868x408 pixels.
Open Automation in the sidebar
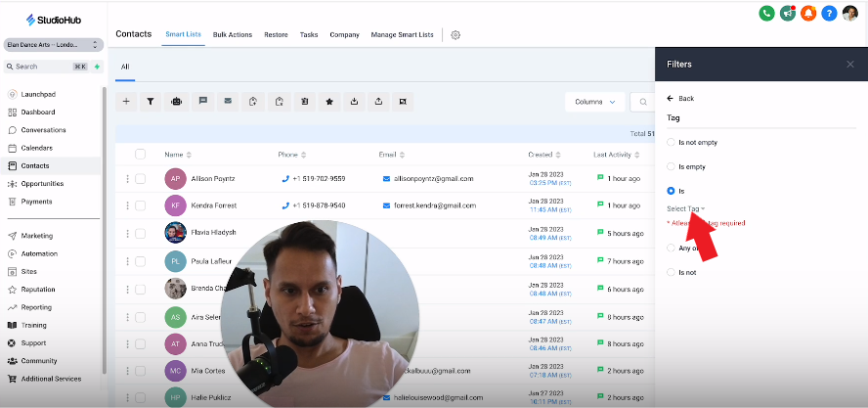[39, 253]
